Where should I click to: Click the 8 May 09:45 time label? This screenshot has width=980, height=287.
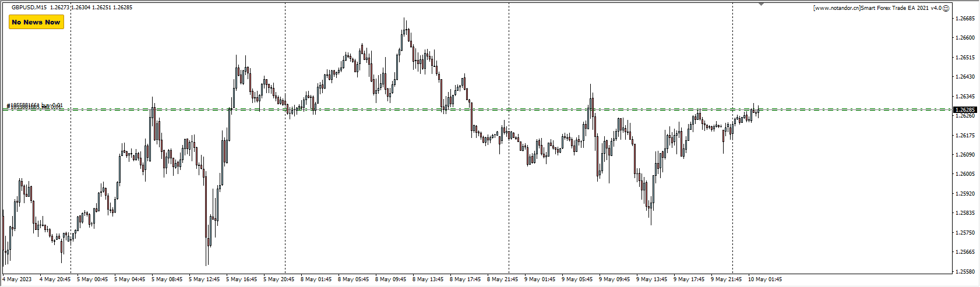391,279
